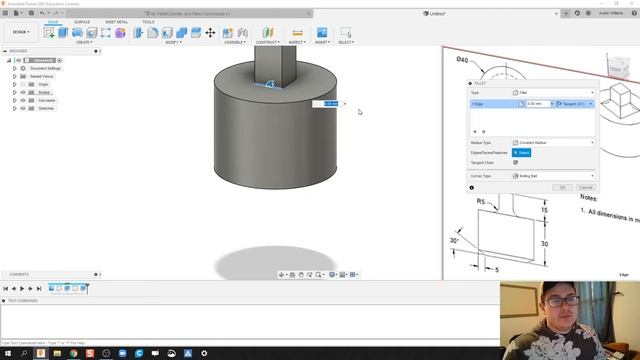The image size is (640, 360).
Task: Toggle visibility eye of Bodies folder
Action: [x=23, y=92]
